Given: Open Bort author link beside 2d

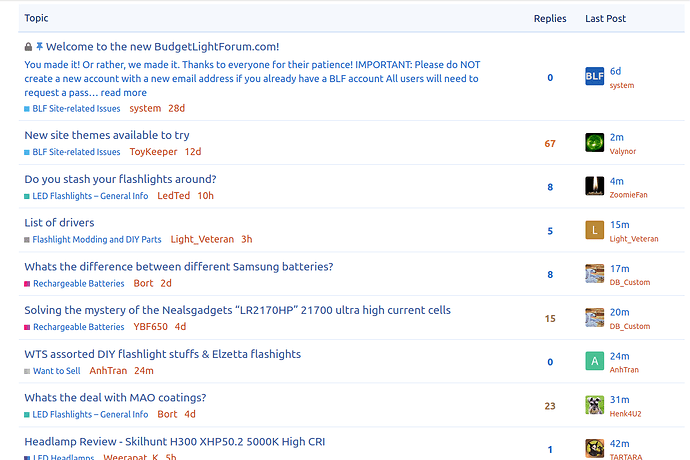Looking at the screenshot, I should coord(143,283).
